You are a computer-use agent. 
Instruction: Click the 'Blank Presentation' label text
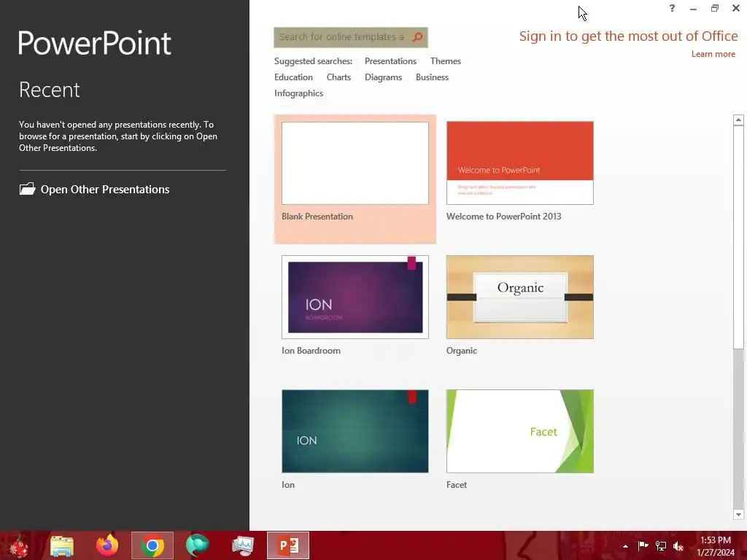coord(317,216)
